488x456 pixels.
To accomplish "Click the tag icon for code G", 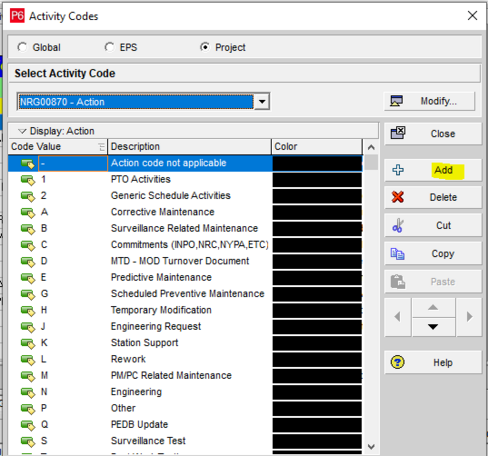I will tap(28, 294).
